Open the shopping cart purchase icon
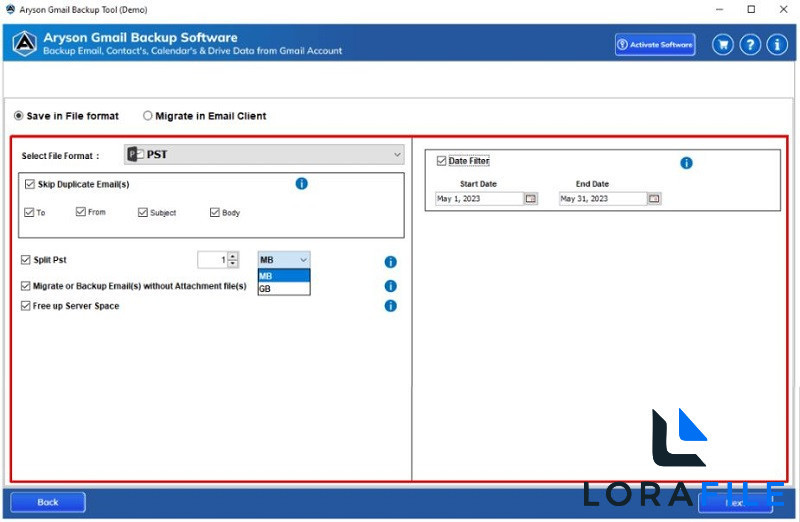Viewport: 800px width, 522px height. [722, 45]
